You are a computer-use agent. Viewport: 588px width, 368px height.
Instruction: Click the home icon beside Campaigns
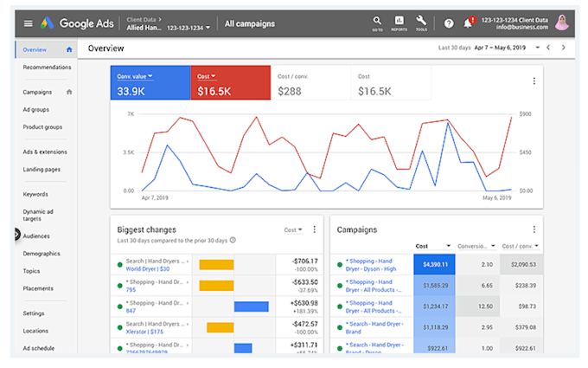(x=69, y=92)
